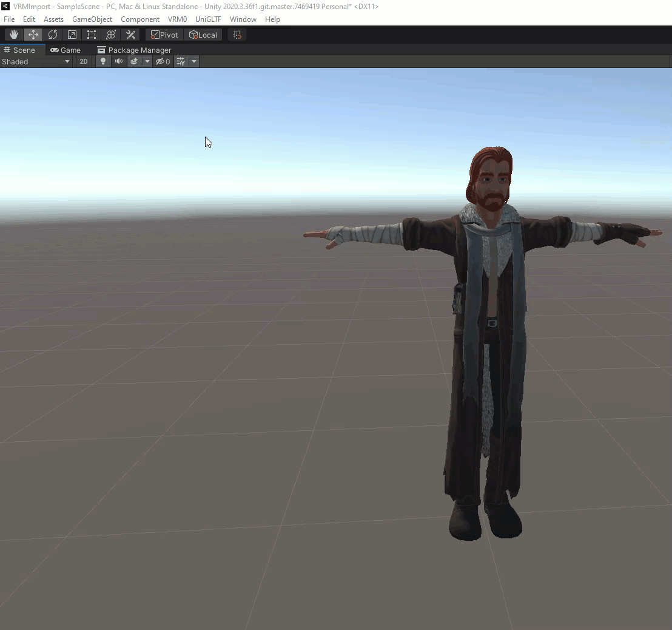Click the Unity logo in title bar
This screenshot has height=630, width=672.
tap(5, 6)
